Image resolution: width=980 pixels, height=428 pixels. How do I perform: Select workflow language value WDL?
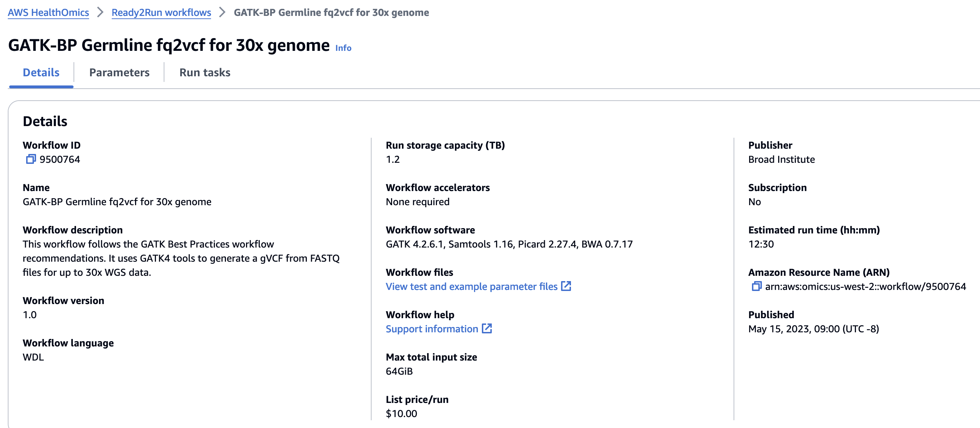point(33,357)
